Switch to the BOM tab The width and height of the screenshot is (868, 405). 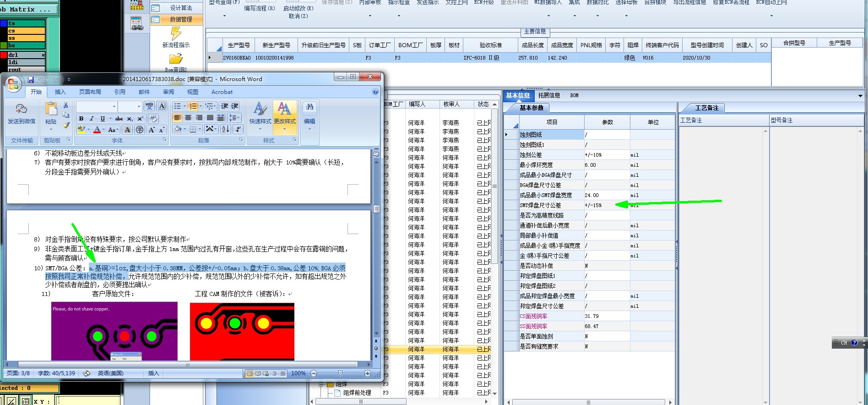pos(574,95)
